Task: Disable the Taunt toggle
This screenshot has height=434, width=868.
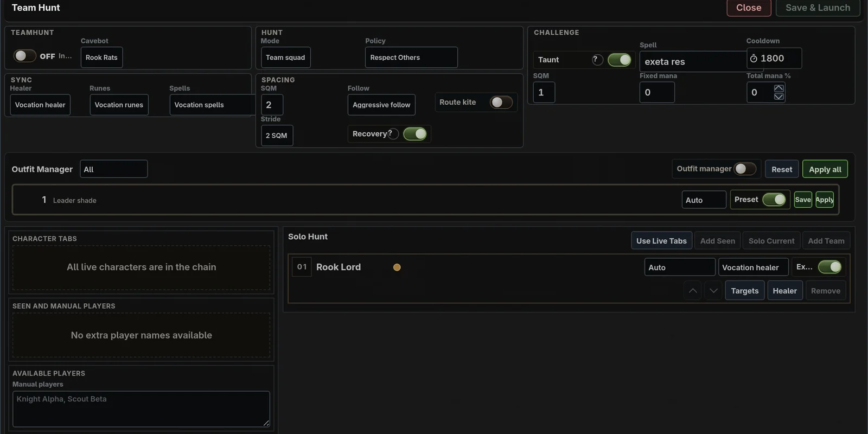Action: 620,60
